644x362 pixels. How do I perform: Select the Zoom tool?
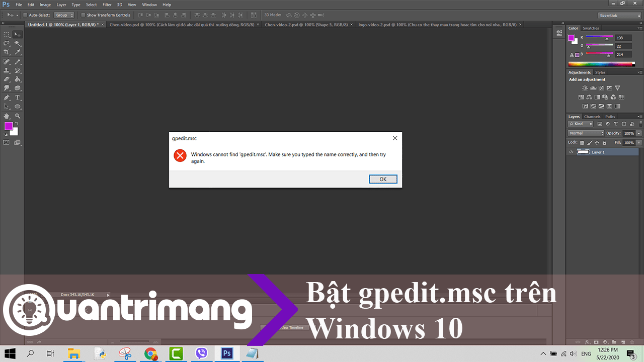tap(18, 116)
